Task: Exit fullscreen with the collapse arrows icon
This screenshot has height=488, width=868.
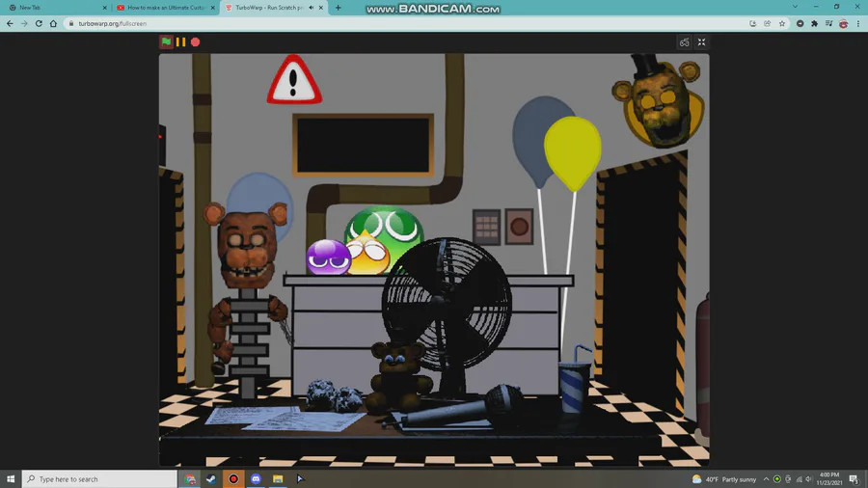Action: coord(701,42)
